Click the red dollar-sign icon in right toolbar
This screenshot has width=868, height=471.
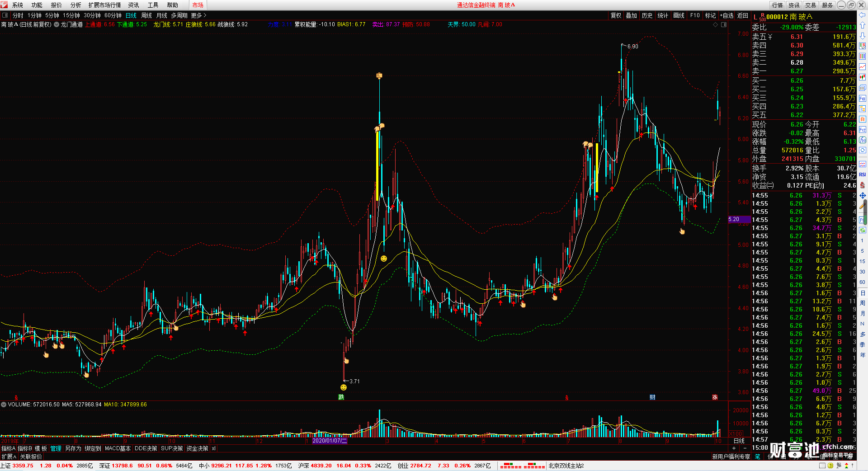click(863, 185)
